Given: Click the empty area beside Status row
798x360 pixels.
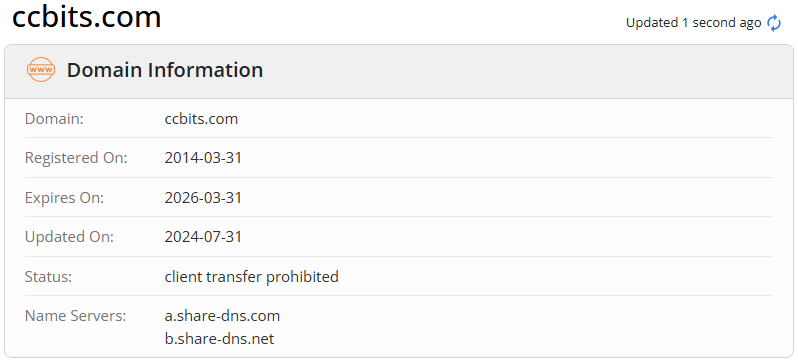Looking at the screenshot, I should tap(555, 276).
